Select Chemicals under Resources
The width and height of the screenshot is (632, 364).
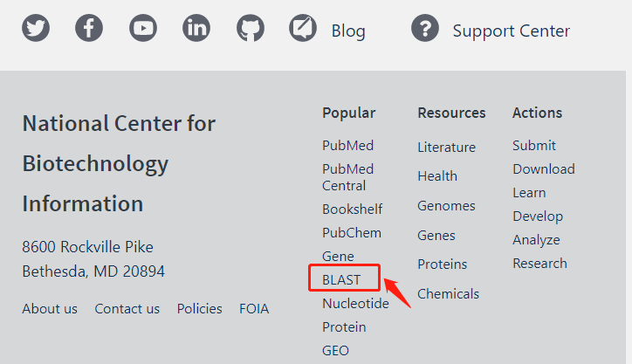pos(448,294)
